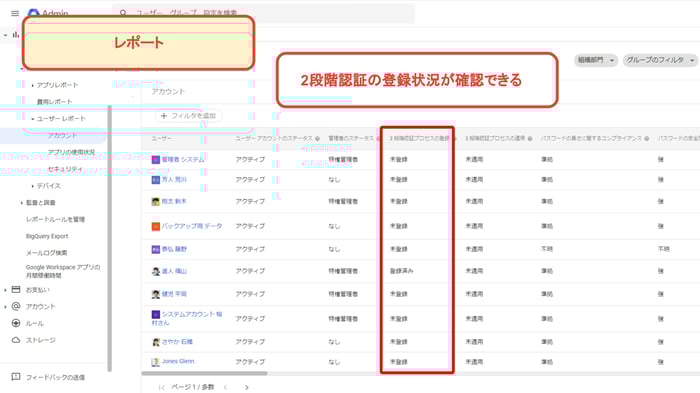Click the feedback speech bubble icon

point(16,377)
